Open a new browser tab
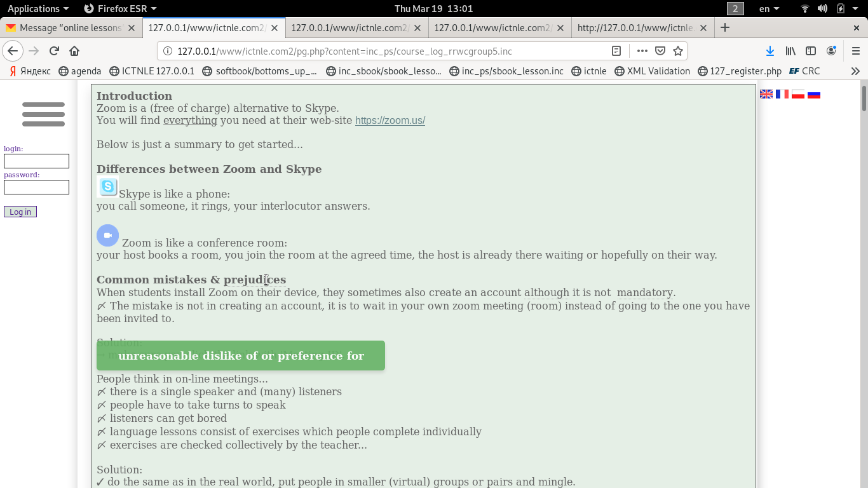The height and width of the screenshot is (488, 868). pos(725,27)
